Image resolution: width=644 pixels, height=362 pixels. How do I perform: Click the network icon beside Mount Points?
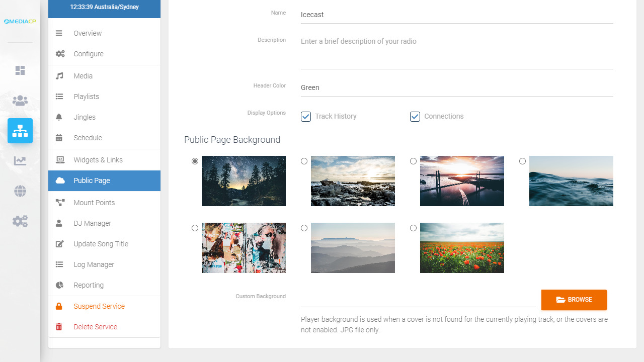tap(60, 203)
